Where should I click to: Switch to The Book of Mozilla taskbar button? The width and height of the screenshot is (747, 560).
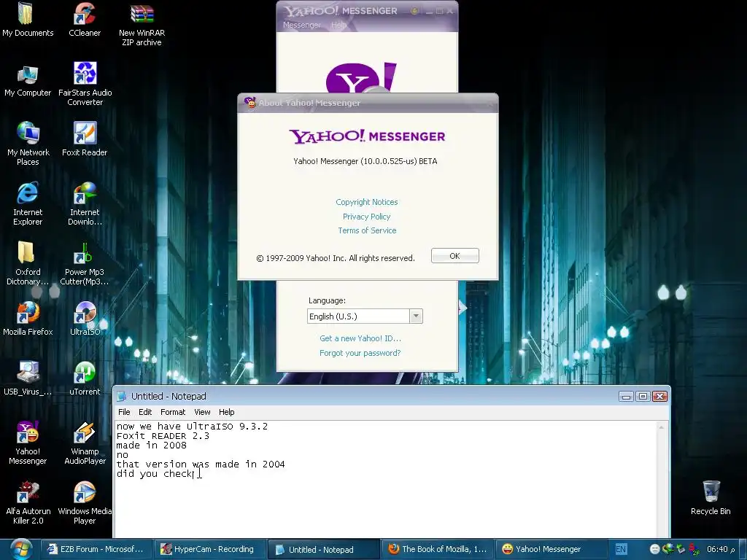click(x=438, y=549)
